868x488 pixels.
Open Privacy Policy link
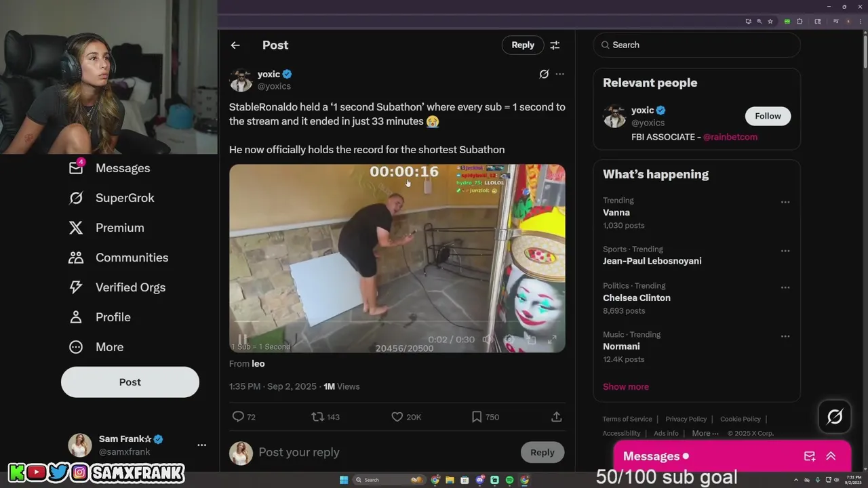click(x=686, y=419)
